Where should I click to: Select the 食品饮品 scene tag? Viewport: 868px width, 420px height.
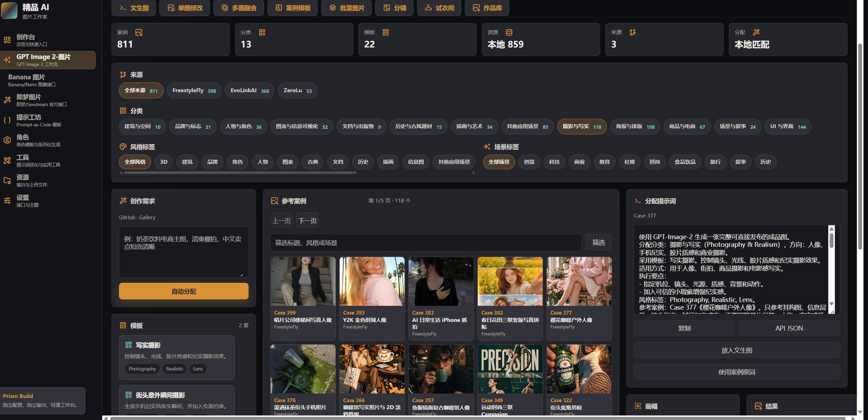pos(685,162)
